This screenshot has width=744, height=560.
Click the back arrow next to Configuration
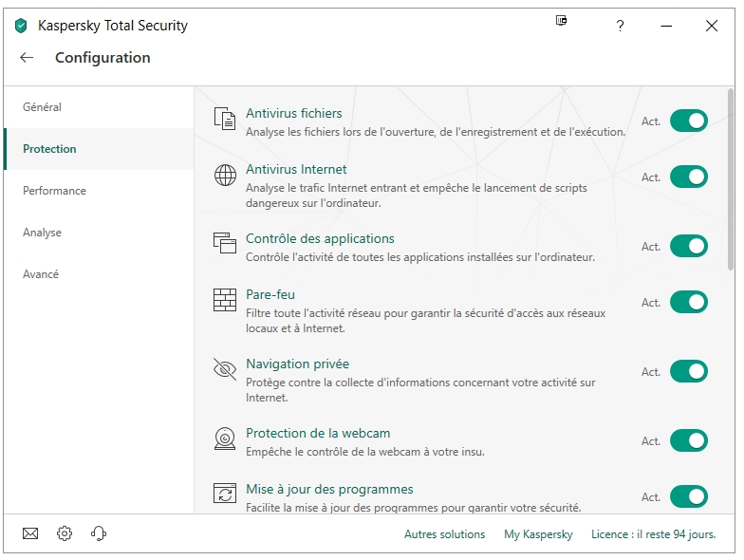[x=27, y=58]
